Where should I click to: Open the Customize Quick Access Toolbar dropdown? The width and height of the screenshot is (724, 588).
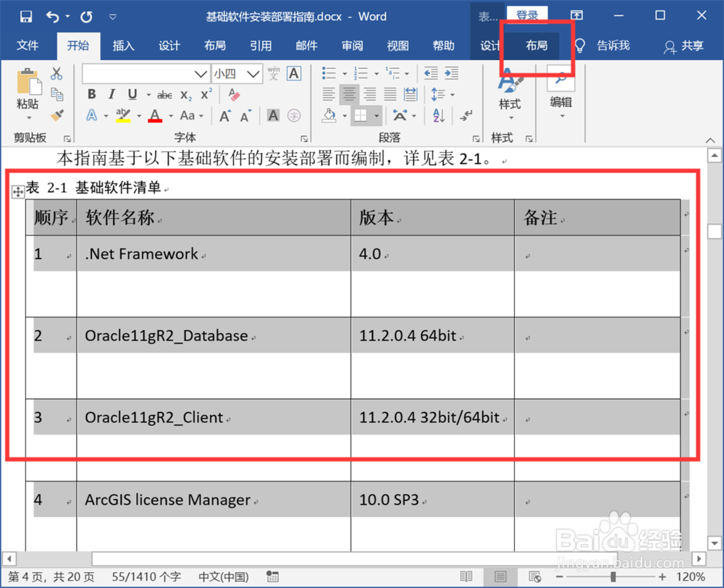point(113,17)
